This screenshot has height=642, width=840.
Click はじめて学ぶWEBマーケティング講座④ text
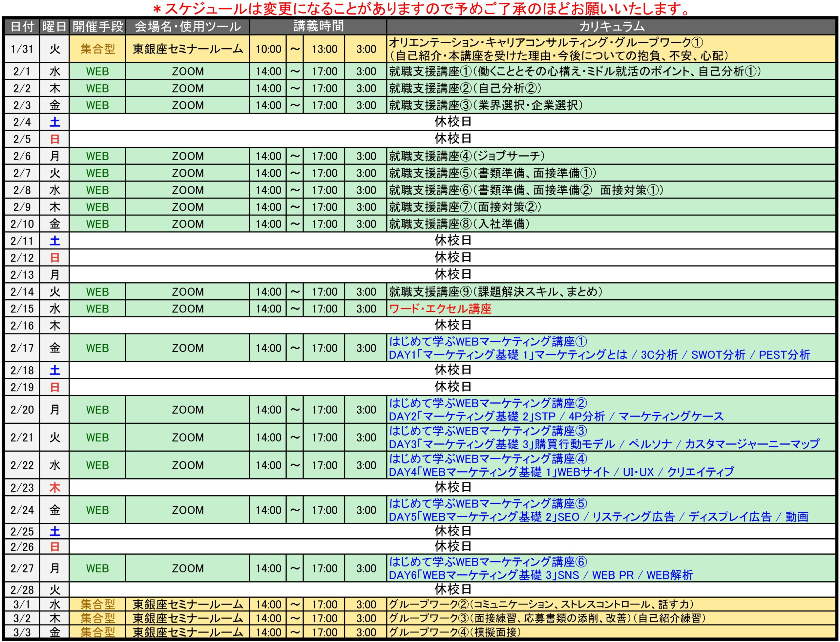tap(488, 458)
